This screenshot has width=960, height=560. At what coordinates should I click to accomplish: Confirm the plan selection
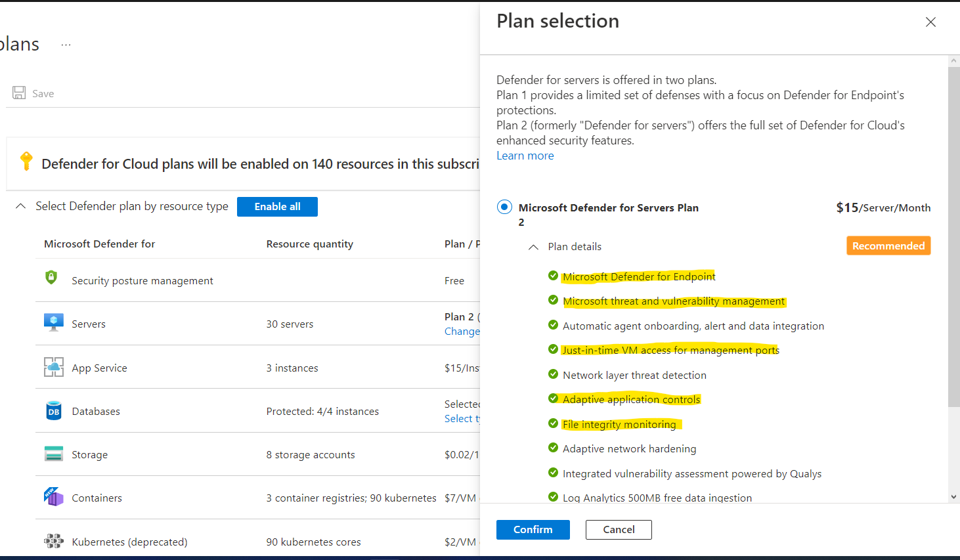point(533,530)
